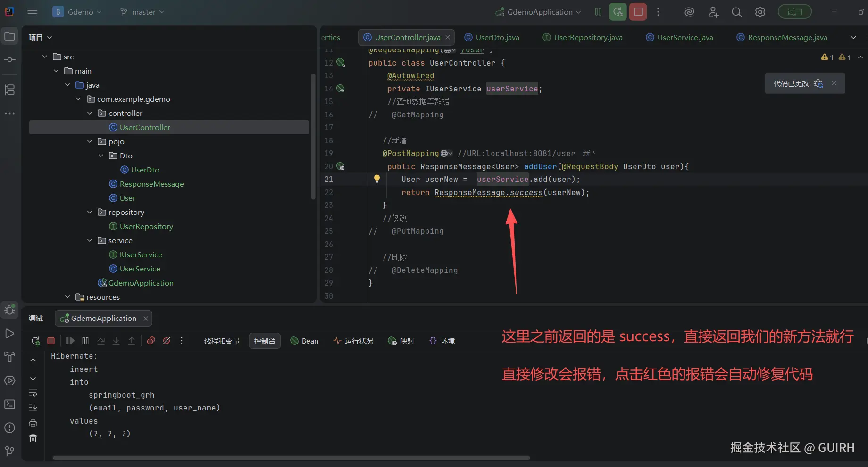868x467 pixels.
Task: Click the 试用 trial button
Action: pos(795,12)
